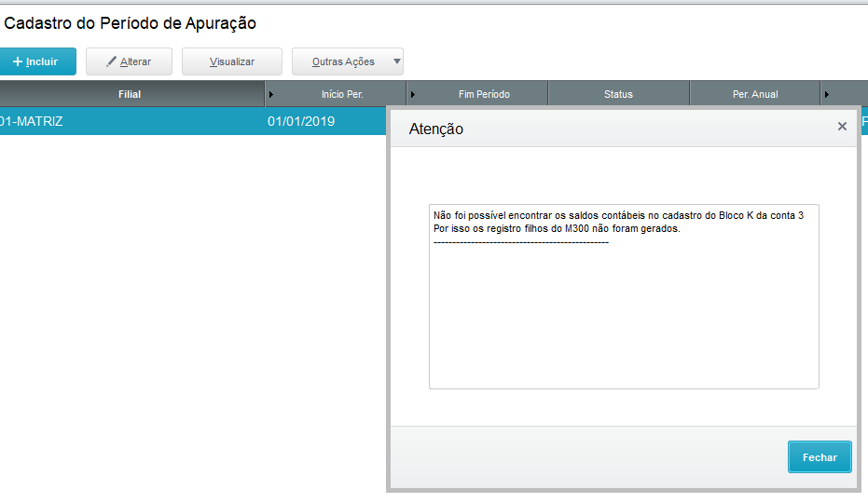Image resolution: width=868 pixels, height=503 pixels.
Task: Click the Status column header
Action: [x=618, y=94]
